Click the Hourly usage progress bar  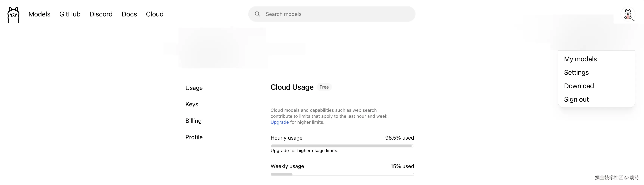point(342,146)
